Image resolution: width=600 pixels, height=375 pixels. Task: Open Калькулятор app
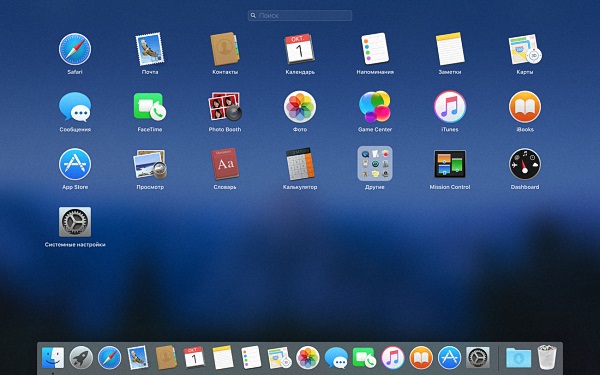(x=300, y=164)
